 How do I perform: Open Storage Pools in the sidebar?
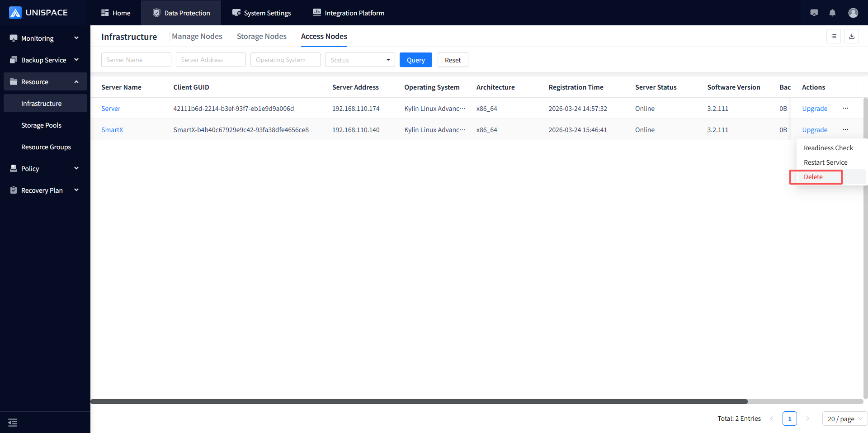(41, 125)
